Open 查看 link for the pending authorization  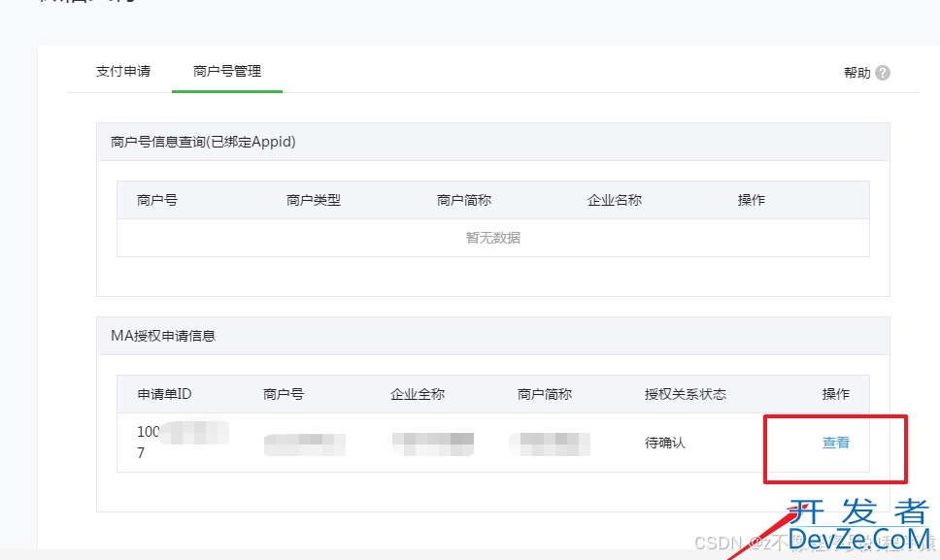pyautogui.click(x=836, y=443)
